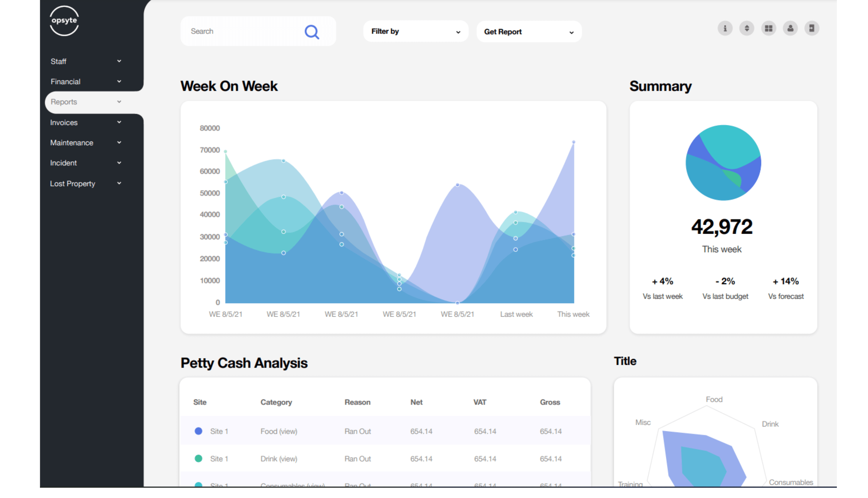
Task: Open the Food (view) link
Action: coord(279,431)
